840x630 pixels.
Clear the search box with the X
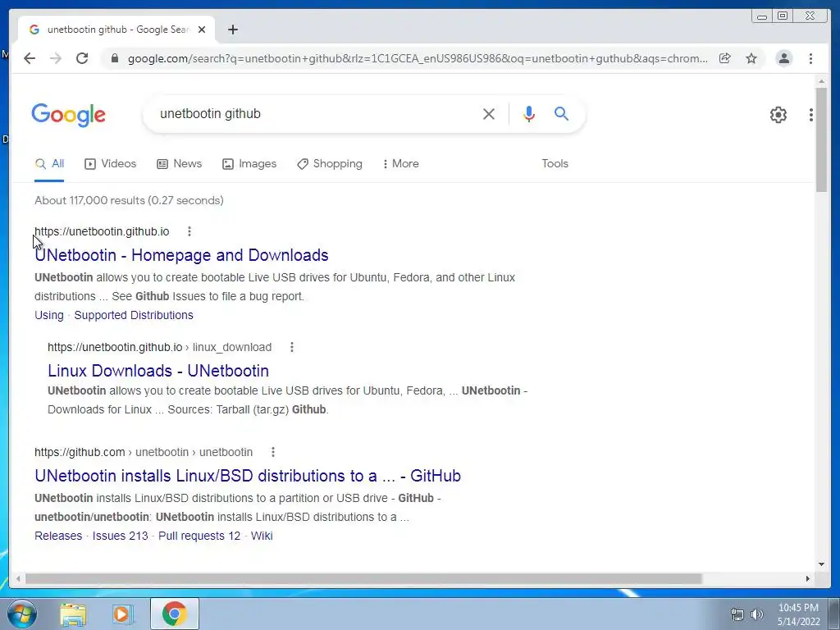(x=489, y=114)
